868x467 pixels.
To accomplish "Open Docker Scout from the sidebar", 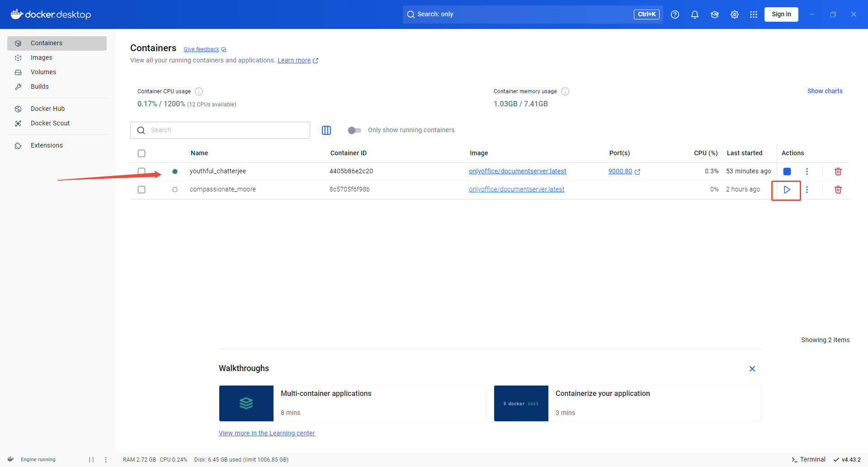I will point(50,123).
